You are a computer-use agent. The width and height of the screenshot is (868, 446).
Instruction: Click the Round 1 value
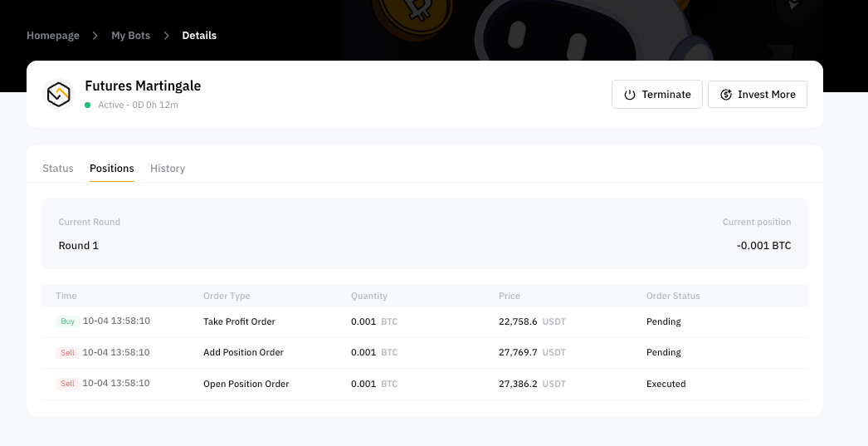[79, 246]
